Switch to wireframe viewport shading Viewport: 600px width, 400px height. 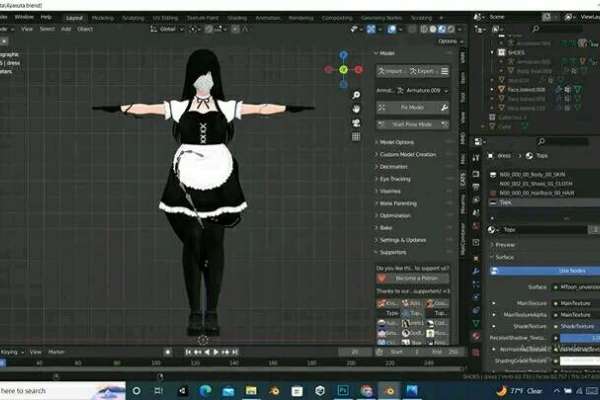(424, 29)
